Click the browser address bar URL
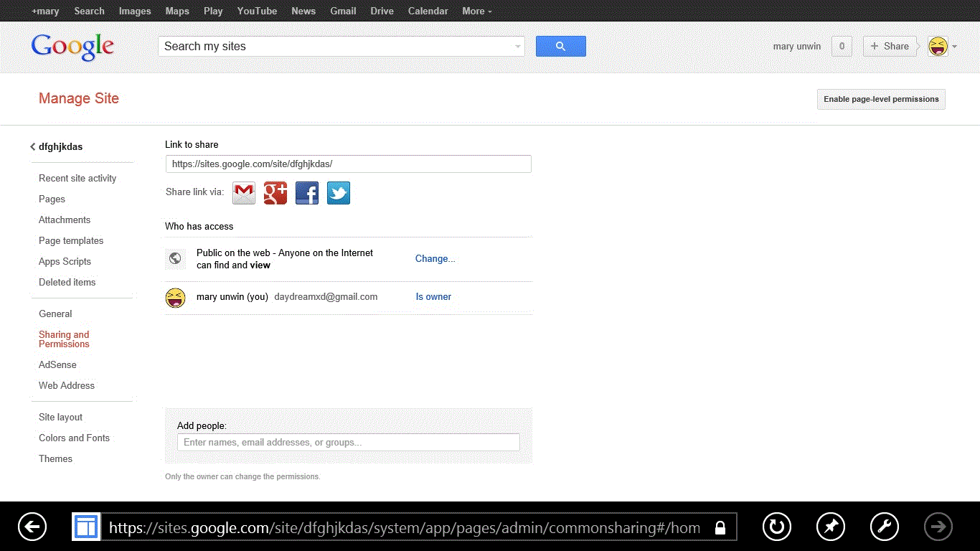Screen dimensions: 980x551 click(405, 528)
